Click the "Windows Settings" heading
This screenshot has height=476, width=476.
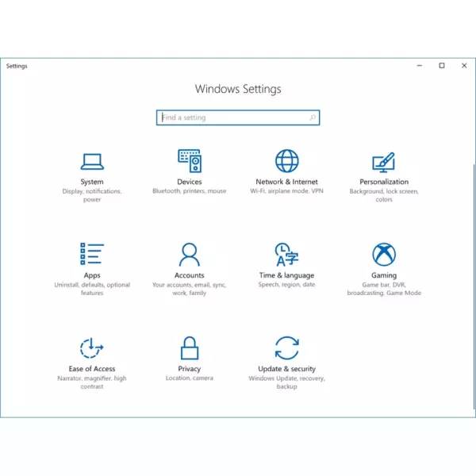tap(238, 89)
